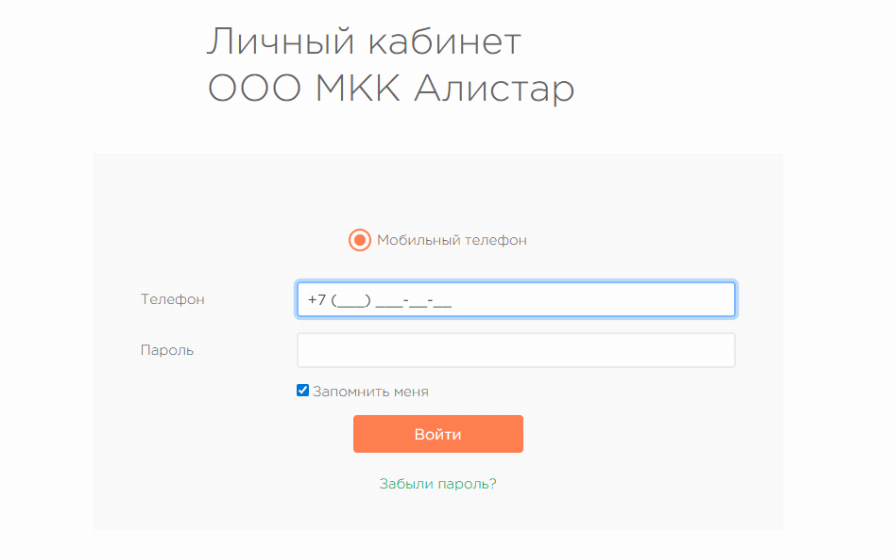Click the Запомнить меня label text

click(x=370, y=392)
